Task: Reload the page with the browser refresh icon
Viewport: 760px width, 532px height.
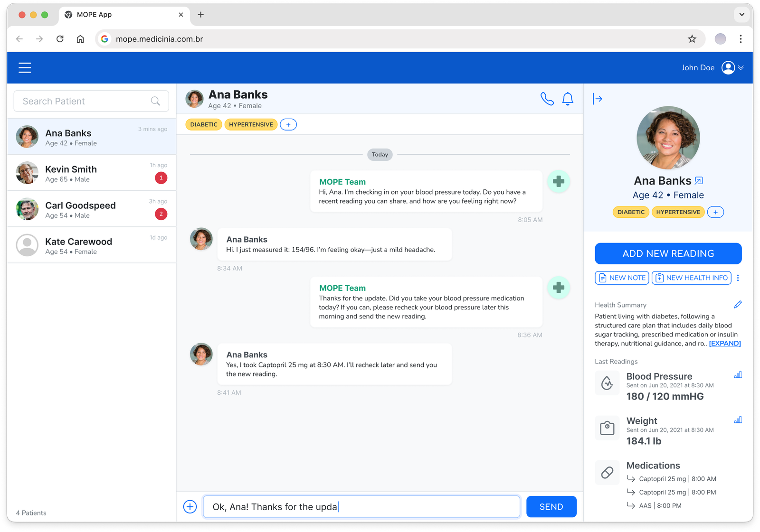Action: click(x=60, y=39)
